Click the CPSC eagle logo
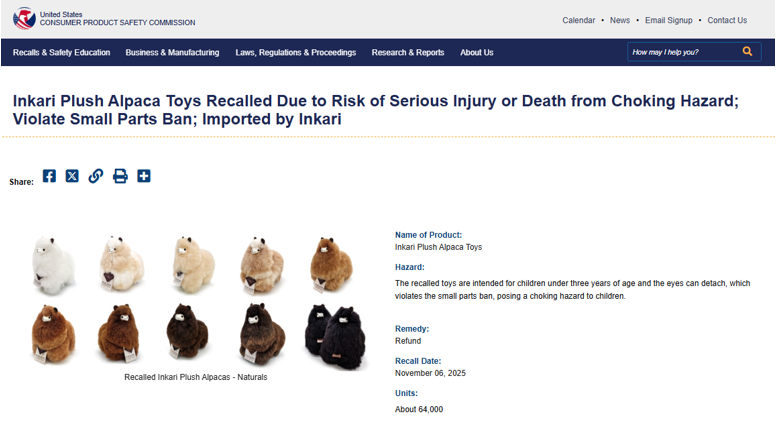 click(x=24, y=18)
